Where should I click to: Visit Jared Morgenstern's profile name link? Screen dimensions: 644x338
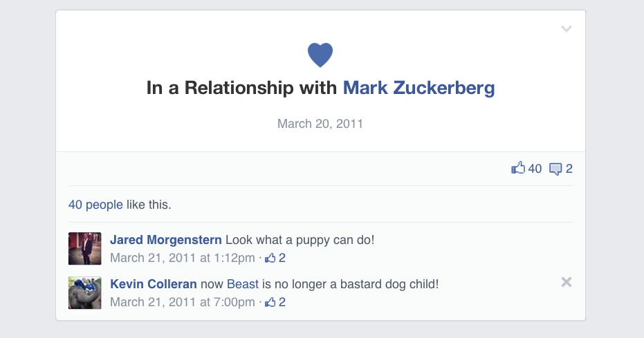tap(166, 240)
